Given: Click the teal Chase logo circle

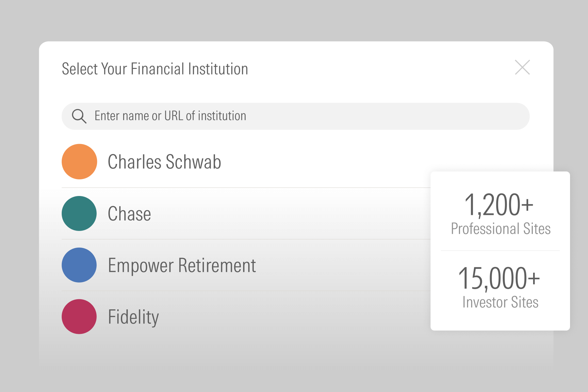Looking at the screenshot, I should (x=79, y=213).
